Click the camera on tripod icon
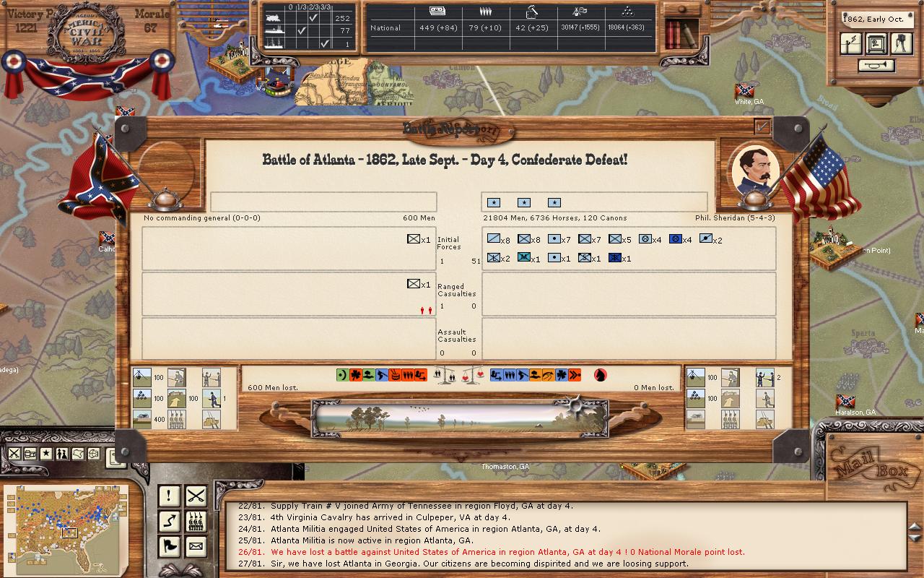The width and height of the screenshot is (924, 578). pyautogui.click(x=900, y=44)
